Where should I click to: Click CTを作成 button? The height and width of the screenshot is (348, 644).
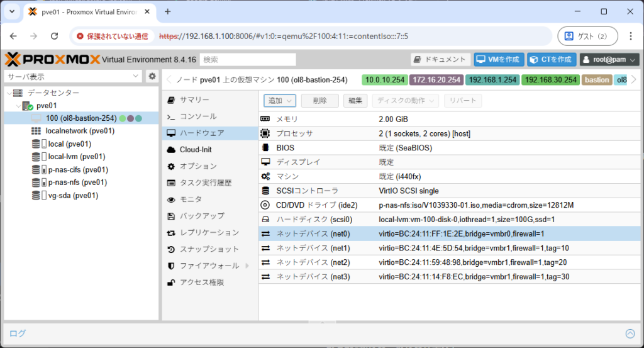[x=552, y=60]
